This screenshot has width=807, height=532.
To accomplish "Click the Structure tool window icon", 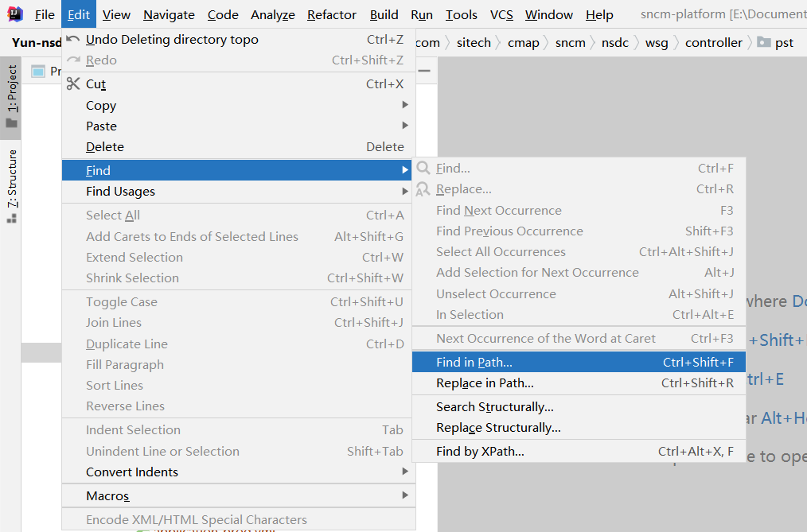I will click(11, 219).
